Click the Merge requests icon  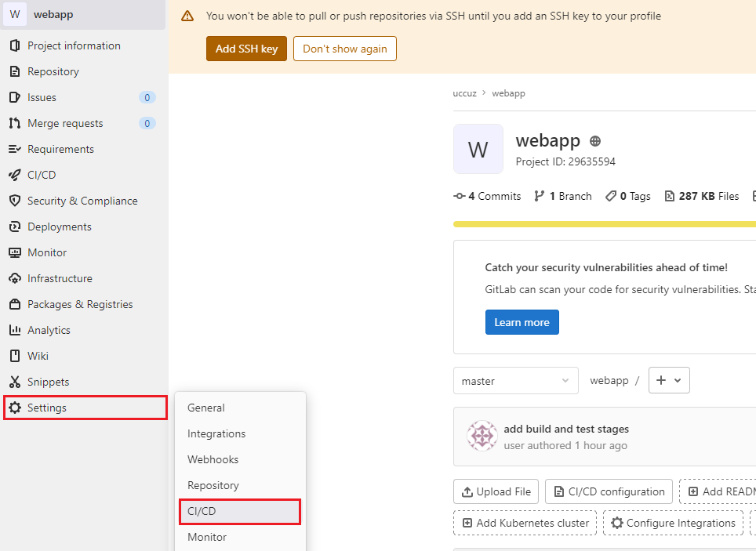tap(14, 123)
